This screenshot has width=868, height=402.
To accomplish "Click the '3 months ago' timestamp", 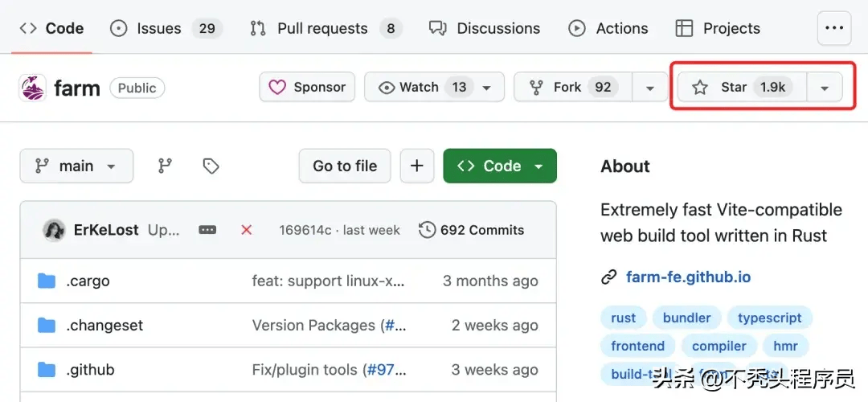I will click(x=490, y=281).
